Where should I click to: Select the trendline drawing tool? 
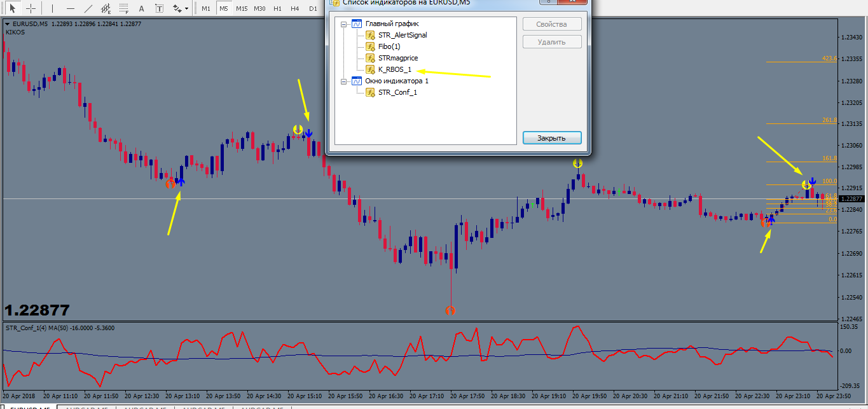click(x=88, y=9)
